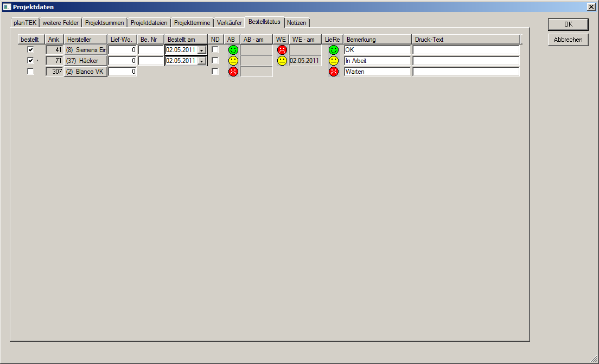Open Bestellt am date dropdown for Häcker
599x364 pixels.
[202, 61]
